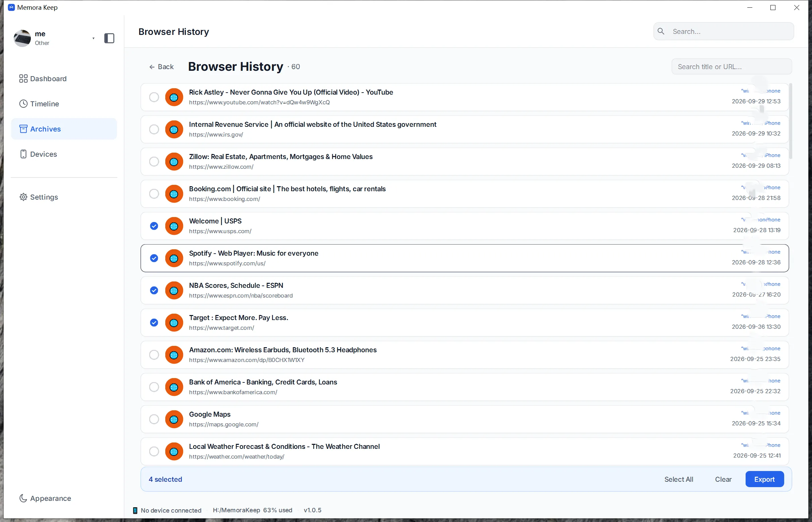Focus the global Search field

723,31
